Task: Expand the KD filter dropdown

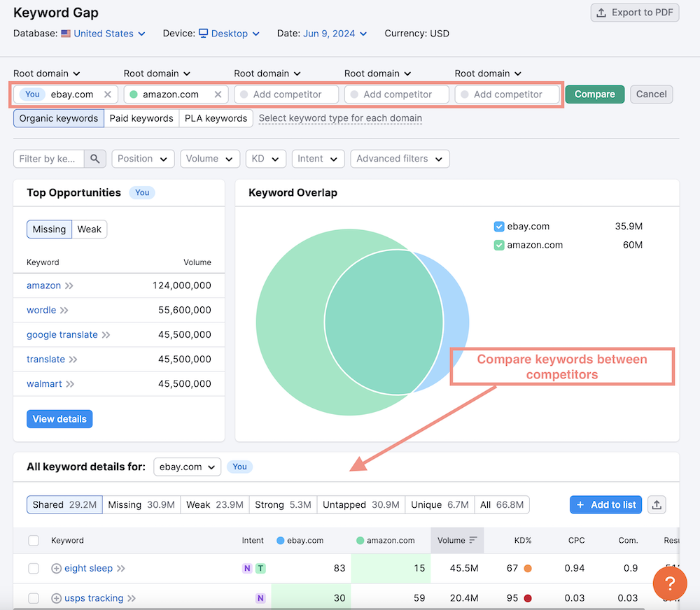Action: [x=265, y=159]
